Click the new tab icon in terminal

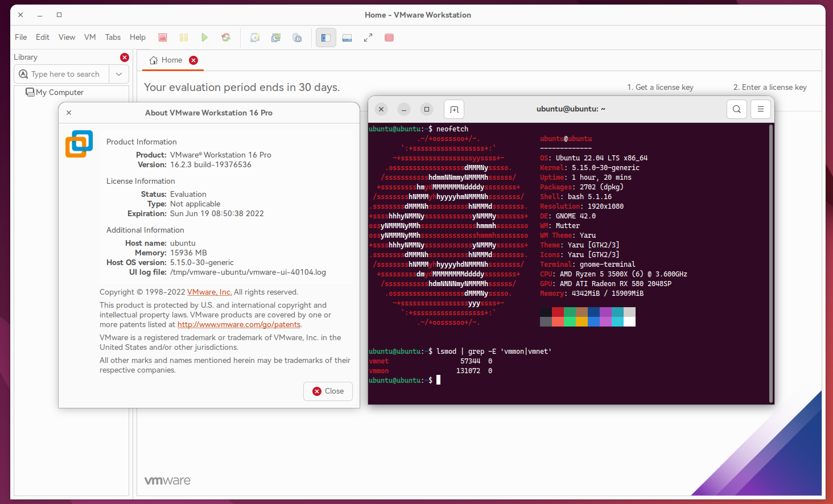(x=454, y=109)
